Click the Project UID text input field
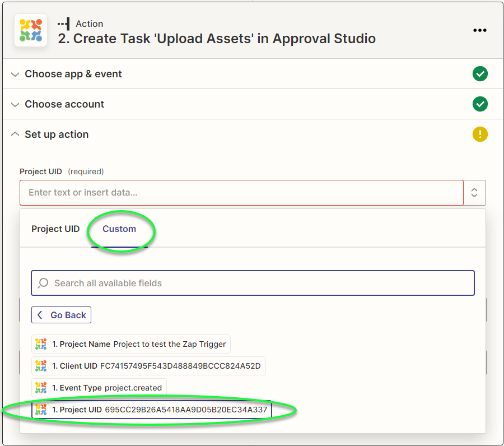504x446 pixels. pos(241,193)
